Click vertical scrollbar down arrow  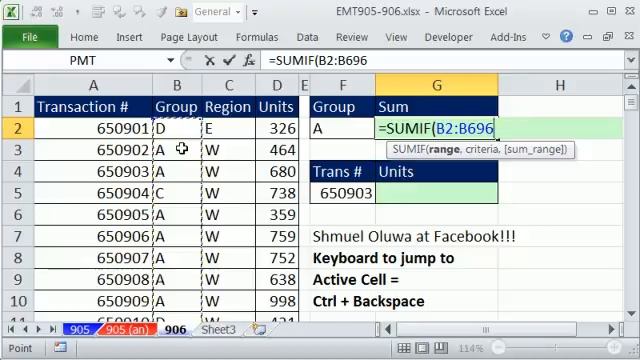coord(631,313)
